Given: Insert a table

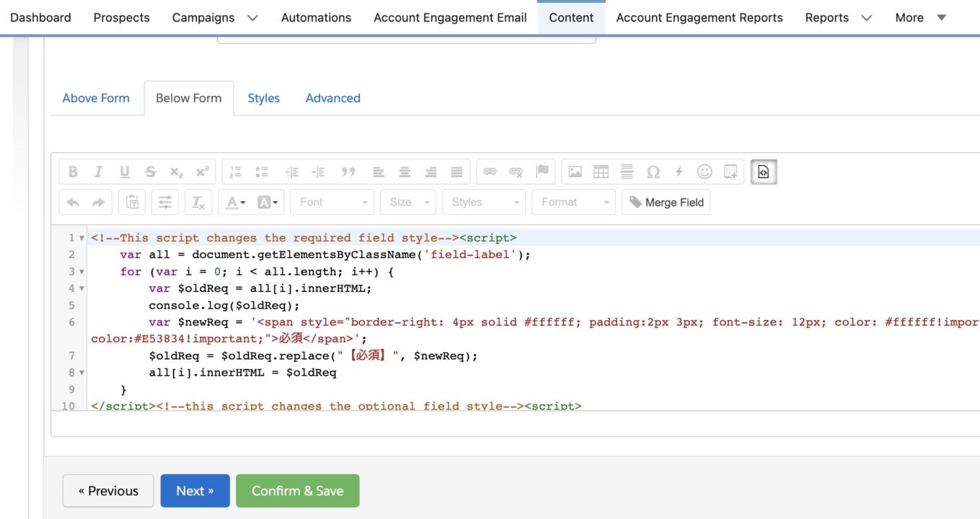Looking at the screenshot, I should tap(600, 171).
